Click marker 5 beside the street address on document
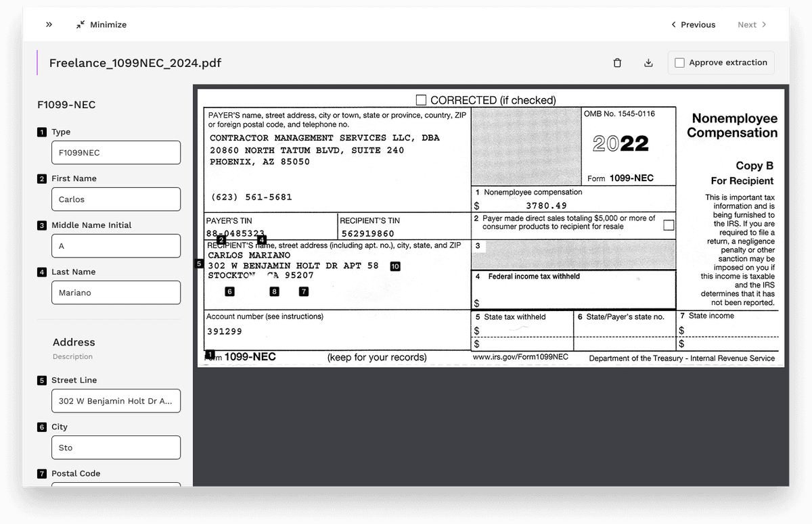 [x=199, y=264]
